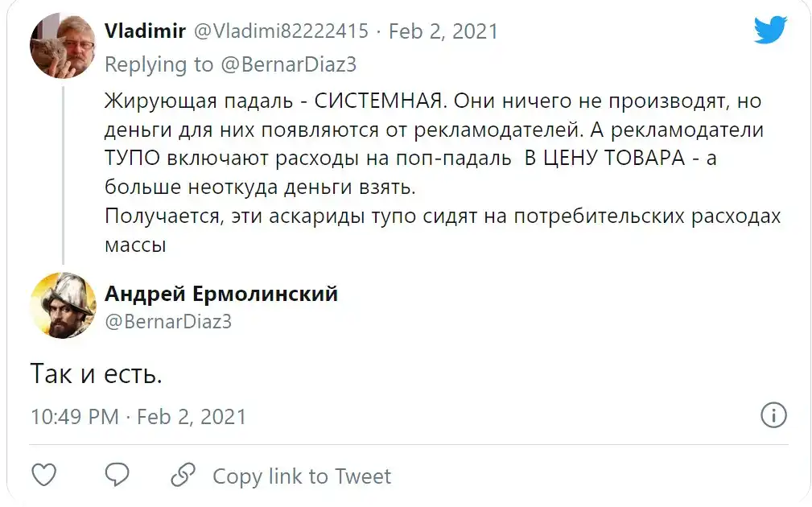Viewport: 812px width, 507px height.
Task: Click the reply speech bubble icon
Action: point(117,475)
